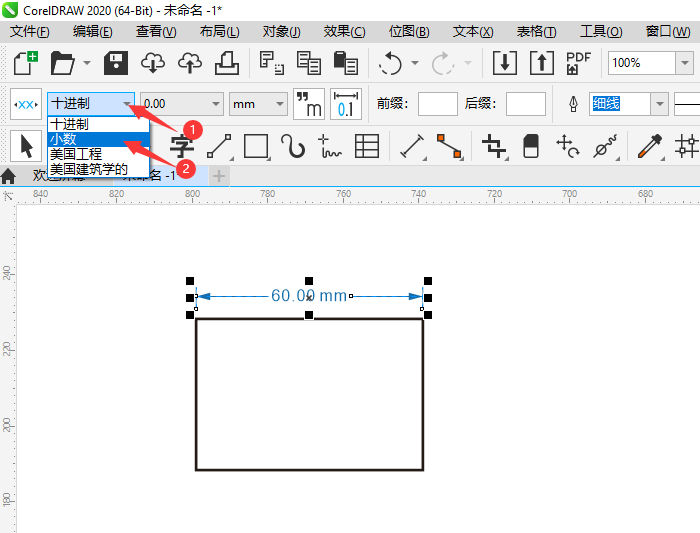The height and width of the screenshot is (533, 700).
Task: Click the cloud download icon
Action: [x=153, y=63]
